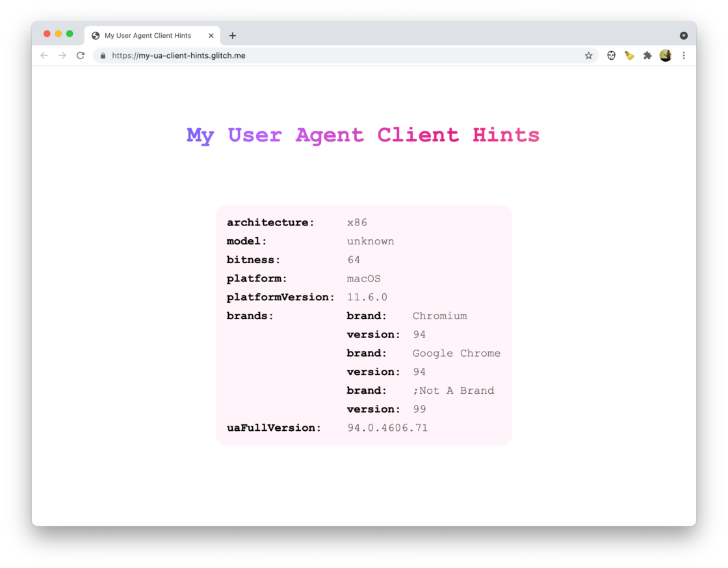Screen dimensions: 728x568
Task: Click the update circle icon in the tab bar
Action: (x=683, y=35)
